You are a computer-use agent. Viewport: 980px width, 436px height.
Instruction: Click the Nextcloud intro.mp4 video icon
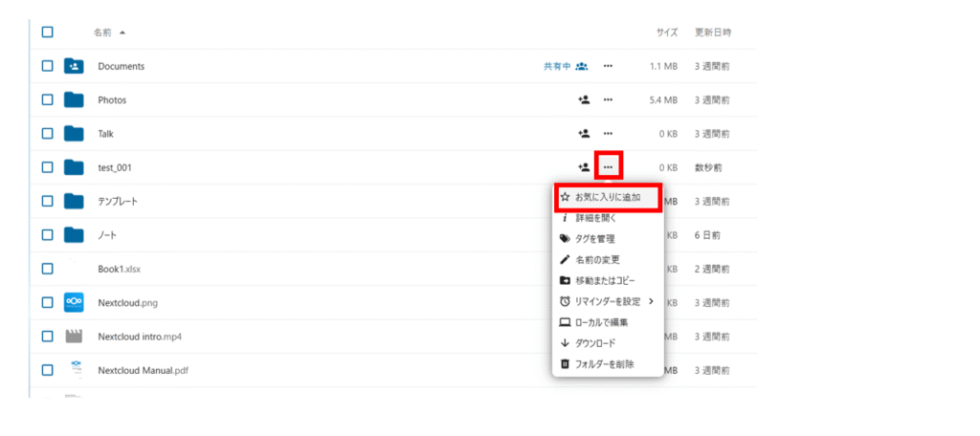coord(74,337)
